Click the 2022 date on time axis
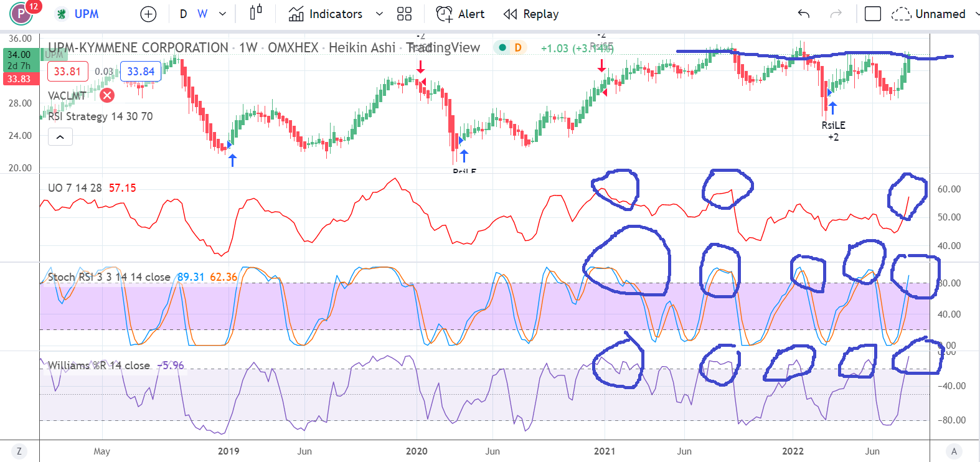Viewport: 980px width, 462px height. click(x=793, y=451)
